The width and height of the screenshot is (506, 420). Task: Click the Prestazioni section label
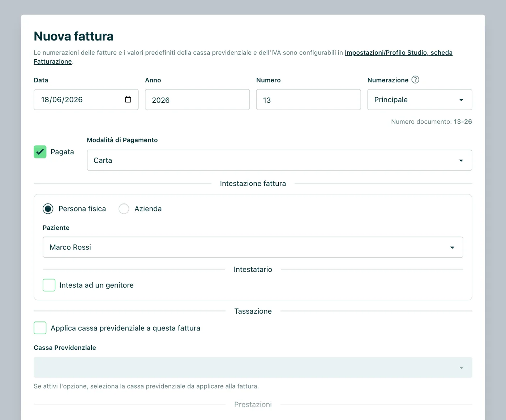pos(253,404)
